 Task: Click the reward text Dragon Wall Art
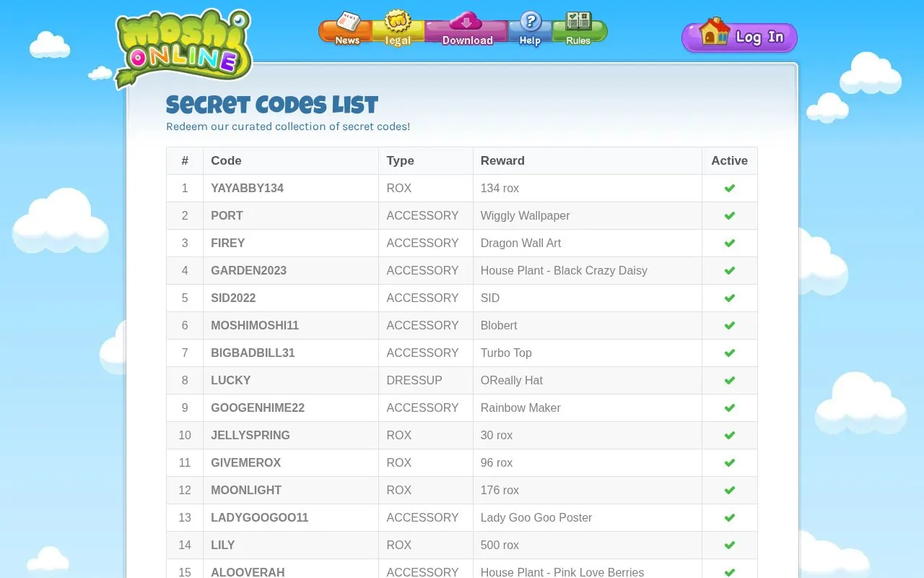click(520, 243)
